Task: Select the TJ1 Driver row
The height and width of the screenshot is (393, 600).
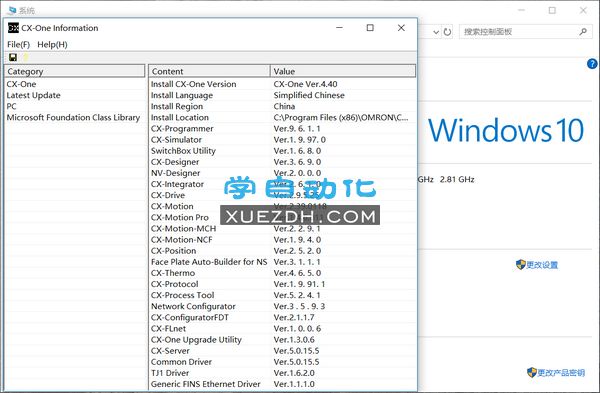Action: click(282, 373)
